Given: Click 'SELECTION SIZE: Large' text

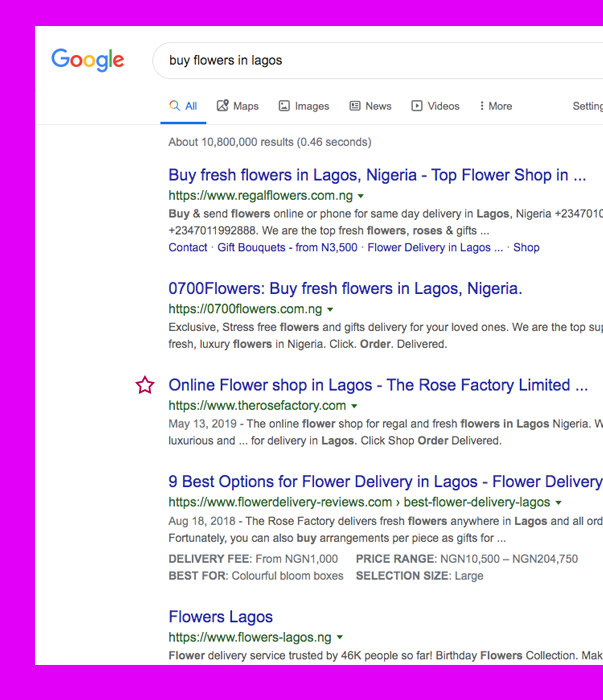Looking at the screenshot, I should pos(420,576).
